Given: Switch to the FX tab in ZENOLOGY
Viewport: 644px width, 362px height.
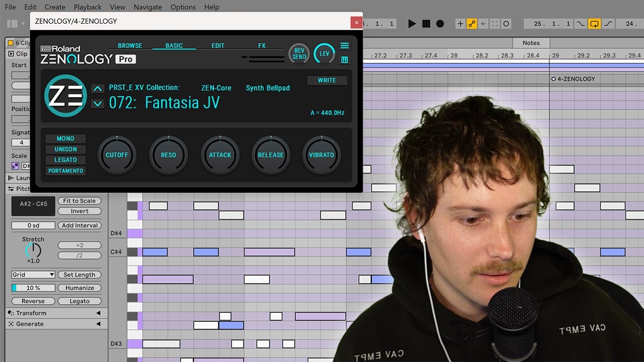Looking at the screenshot, I should pos(262,46).
